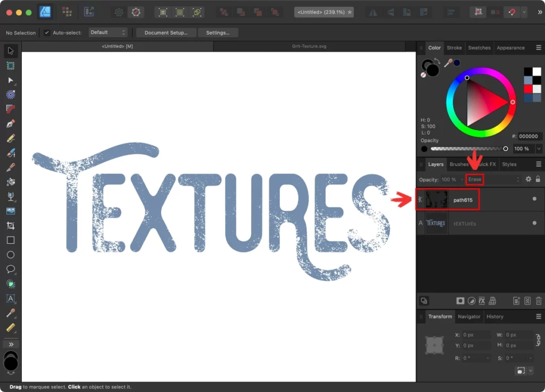This screenshot has width=545, height=392.
Task: Expand the color opacity 100 % dropdown
Action: coord(539,149)
